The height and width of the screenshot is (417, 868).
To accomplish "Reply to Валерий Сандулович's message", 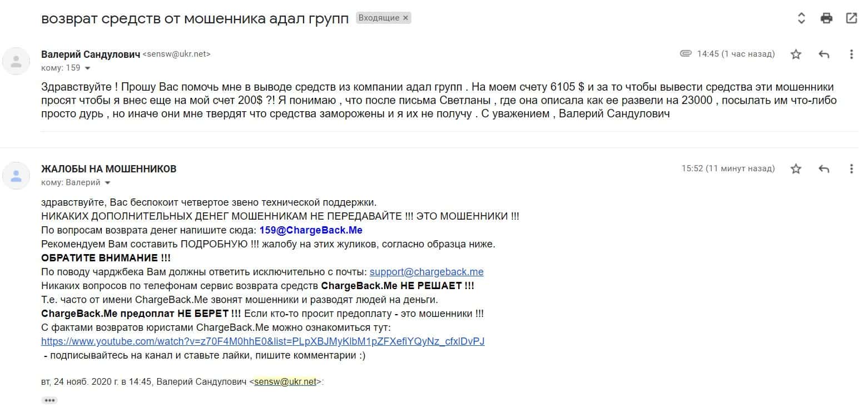I will pyautogui.click(x=824, y=54).
